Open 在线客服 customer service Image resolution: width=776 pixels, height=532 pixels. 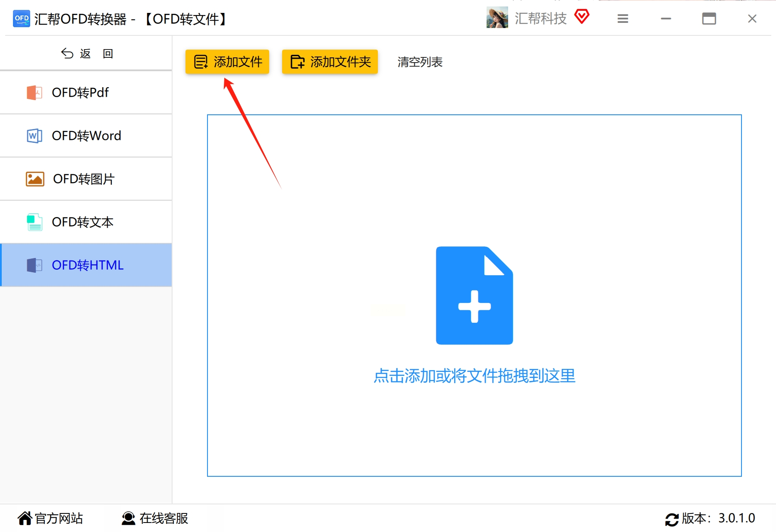pos(127,518)
